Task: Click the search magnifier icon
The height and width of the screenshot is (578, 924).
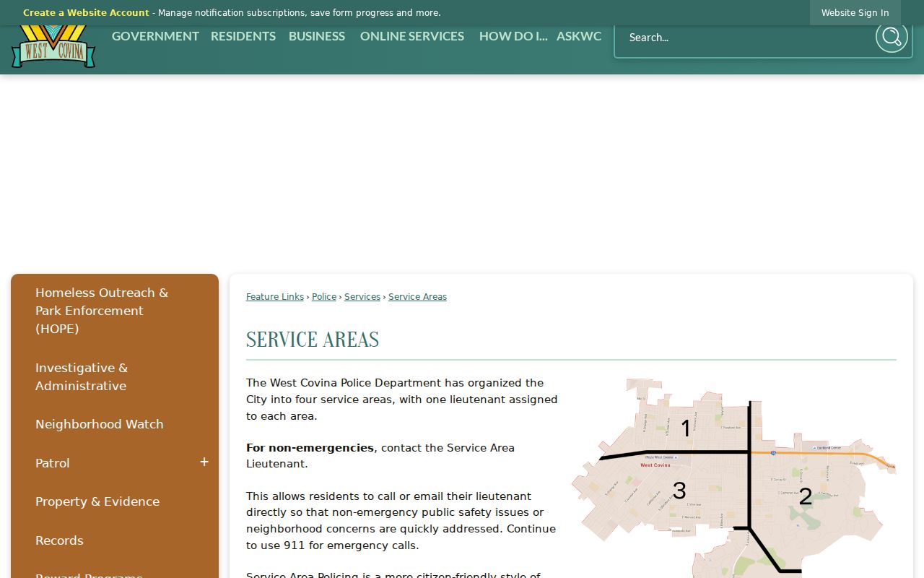Action: coord(892,37)
